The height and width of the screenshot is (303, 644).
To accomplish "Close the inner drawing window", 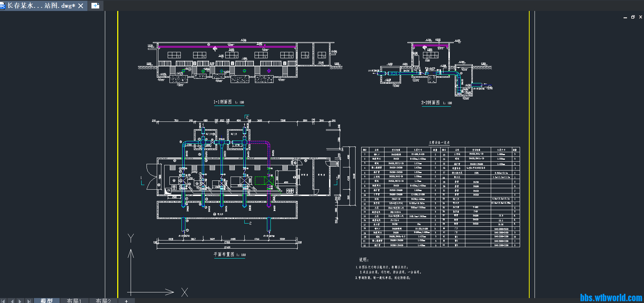I will [640, 17].
